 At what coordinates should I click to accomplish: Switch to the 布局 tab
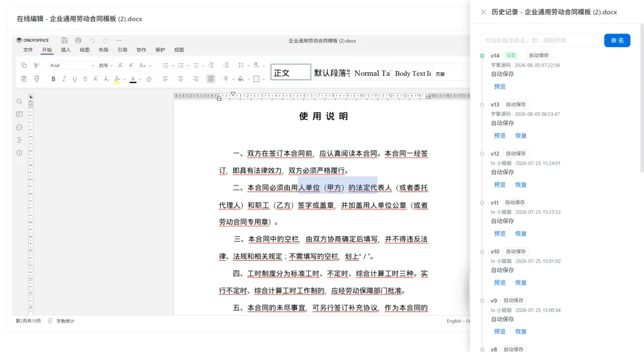click(104, 50)
